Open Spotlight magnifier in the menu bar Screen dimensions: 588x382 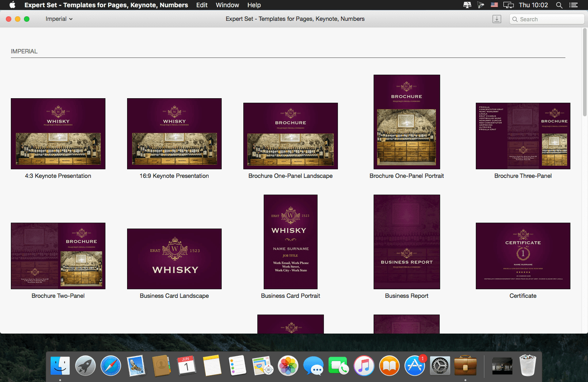(560, 5)
